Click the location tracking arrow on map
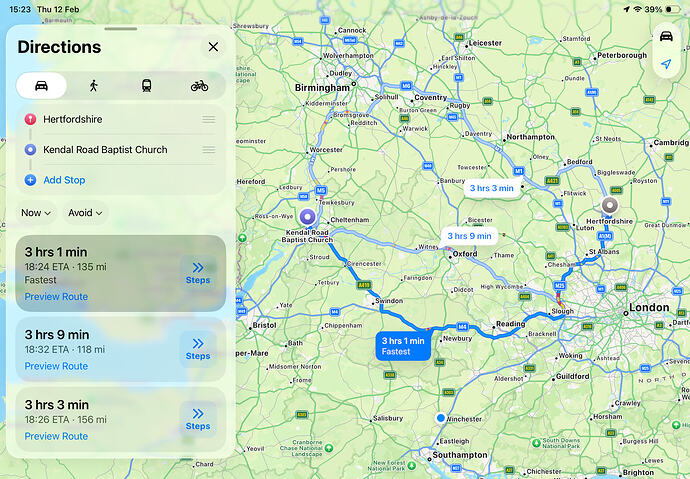 [666, 64]
